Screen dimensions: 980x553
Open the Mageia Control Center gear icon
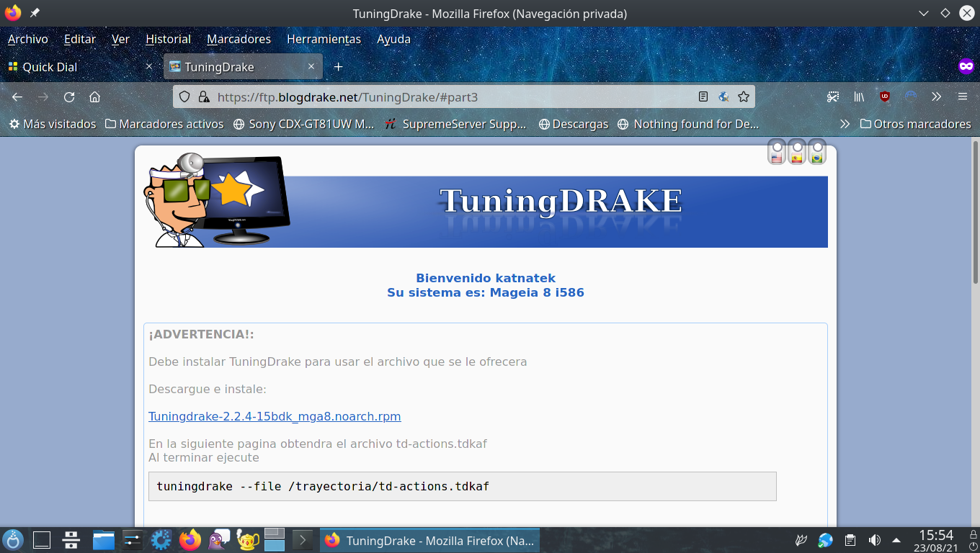(161, 539)
